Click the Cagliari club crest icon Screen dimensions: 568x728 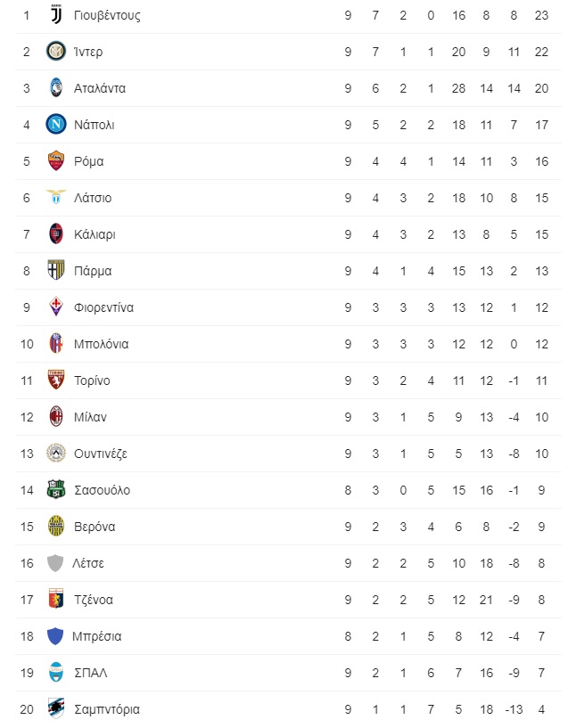tap(56, 234)
